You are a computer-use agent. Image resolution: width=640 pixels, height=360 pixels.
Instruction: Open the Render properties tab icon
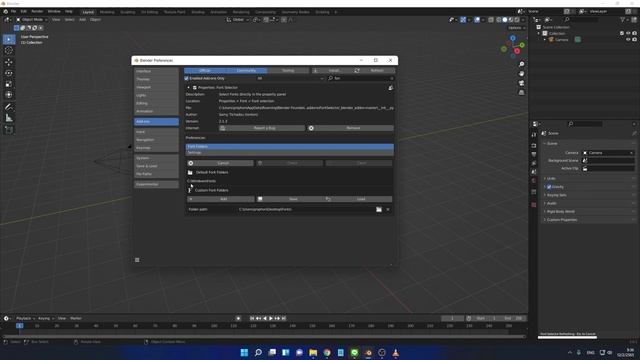coord(534,145)
